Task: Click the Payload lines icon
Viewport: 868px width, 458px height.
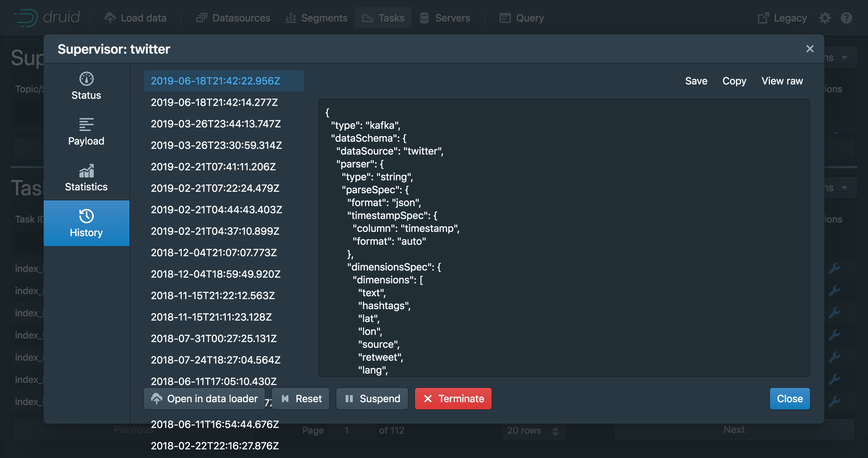Action: point(86,125)
